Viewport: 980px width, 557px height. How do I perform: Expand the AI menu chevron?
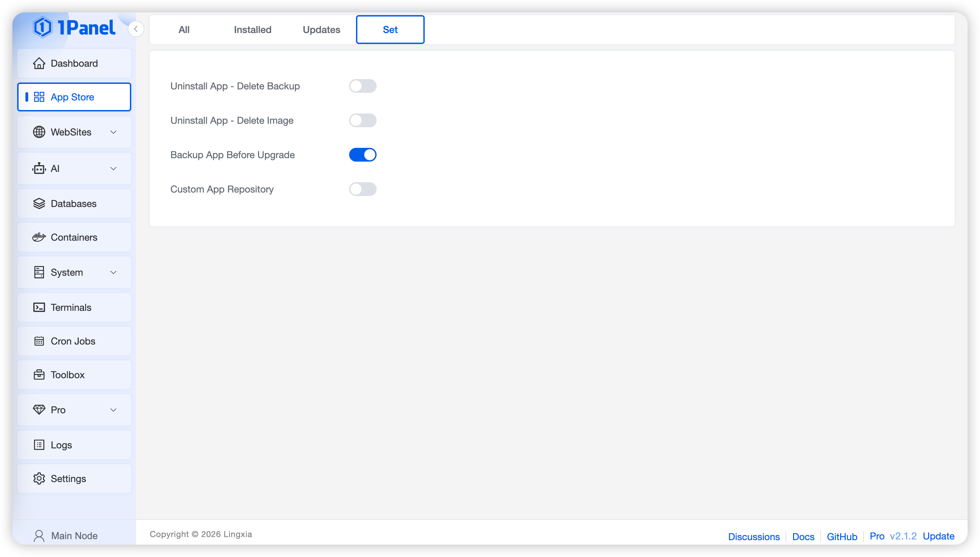click(113, 169)
